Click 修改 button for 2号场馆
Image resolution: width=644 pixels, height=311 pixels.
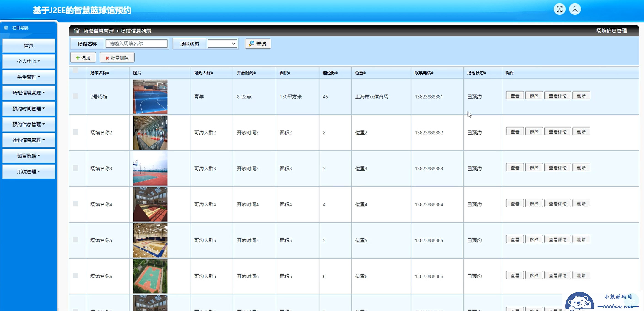(x=534, y=96)
